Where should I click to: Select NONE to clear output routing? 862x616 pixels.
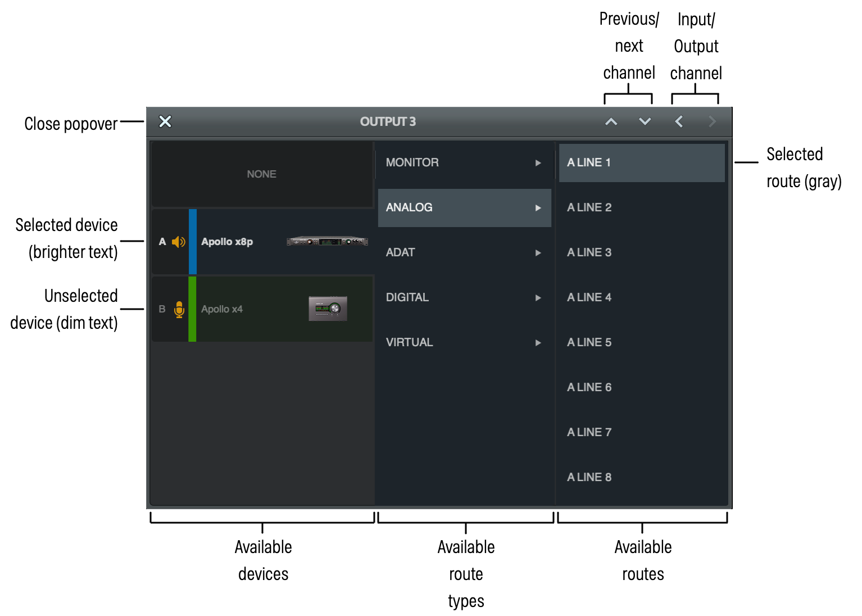click(261, 174)
